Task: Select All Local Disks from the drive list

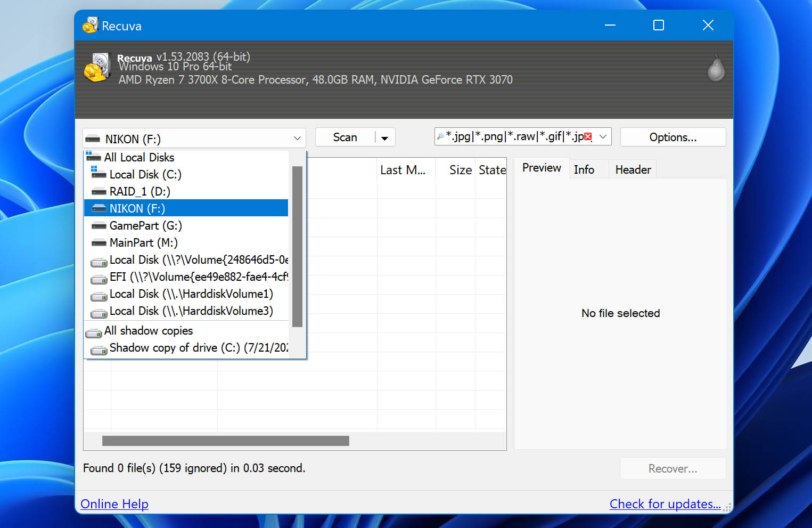Action: (186, 157)
